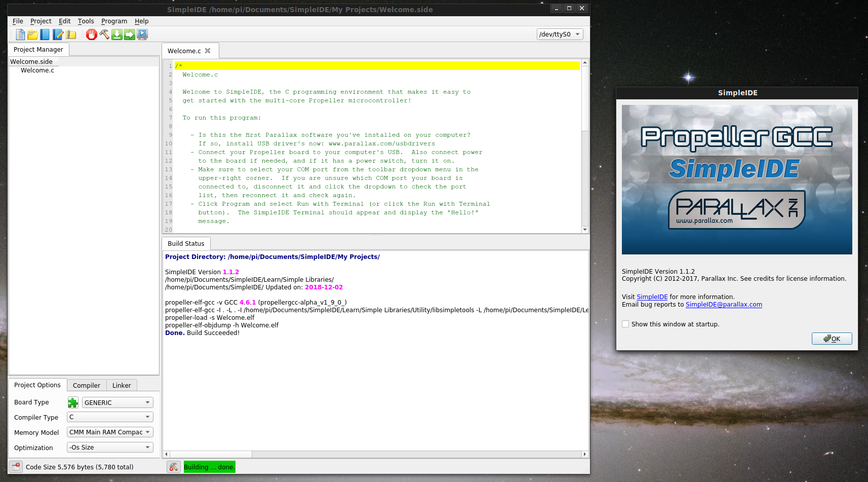Click the Project Directory line in Build Status
Viewport: 868px width, 482px height.
272,257
